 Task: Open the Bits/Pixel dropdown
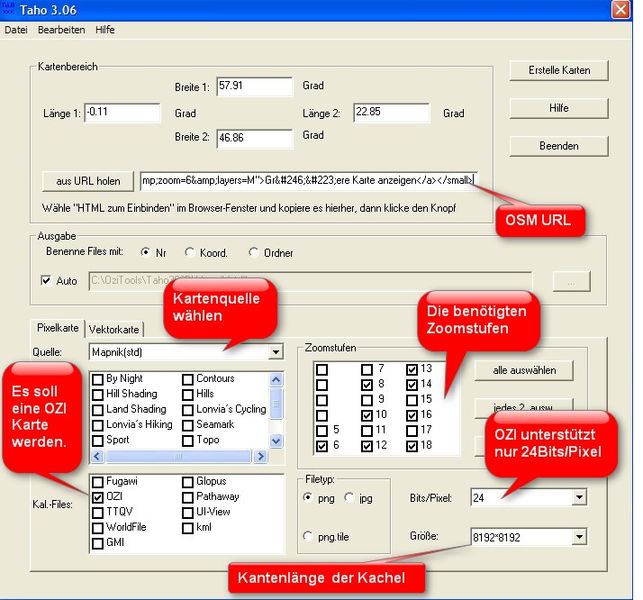579,497
